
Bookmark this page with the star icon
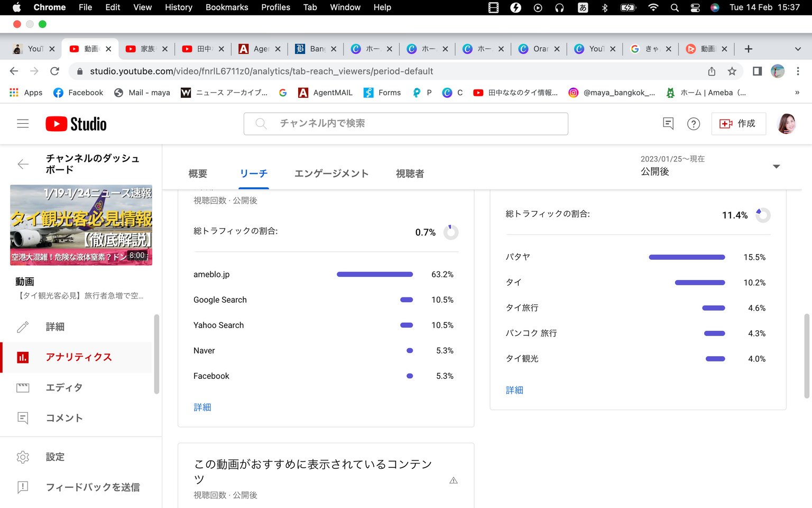732,71
